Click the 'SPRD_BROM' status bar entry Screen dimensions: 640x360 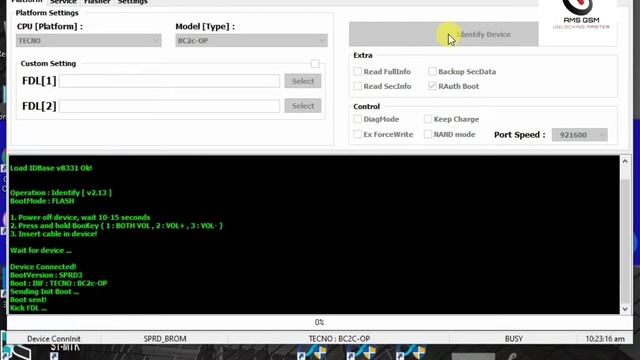165,339
